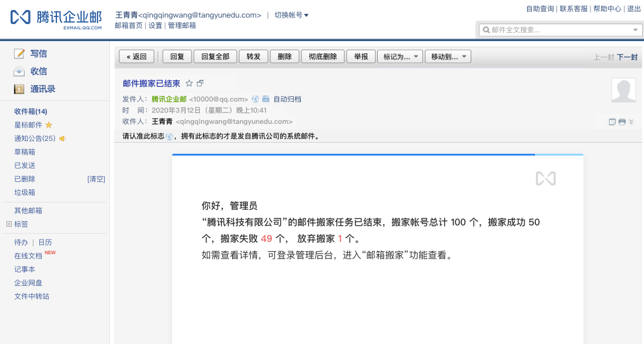Click the 写信 compose pencil icon
Image resolution: width=644 pixels, height=344 pixels.
[19, 53]
